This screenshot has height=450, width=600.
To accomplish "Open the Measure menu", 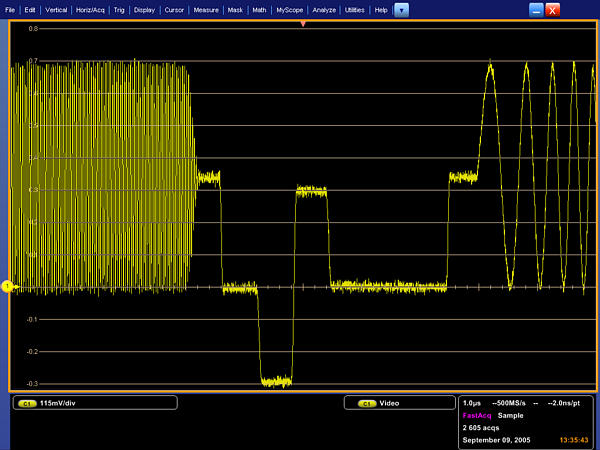I will pyautogui.click(x=206, y=9).
